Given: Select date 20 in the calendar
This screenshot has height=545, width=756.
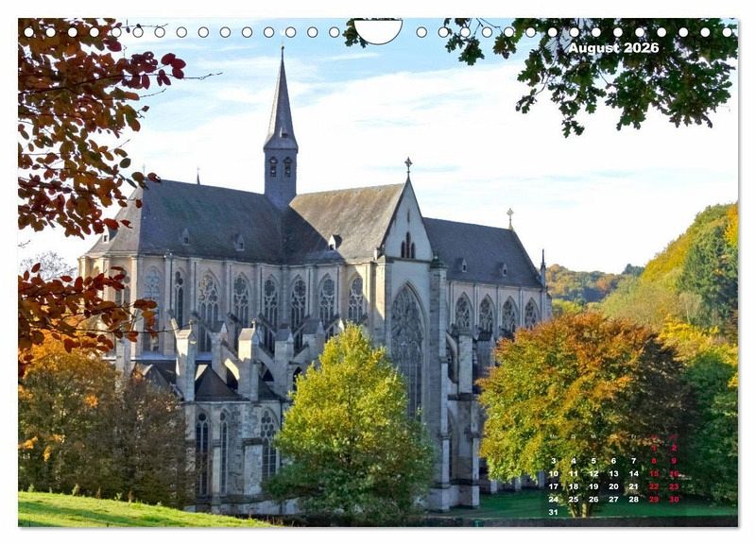Looking at the screenshot, I should tap(613, 486).
